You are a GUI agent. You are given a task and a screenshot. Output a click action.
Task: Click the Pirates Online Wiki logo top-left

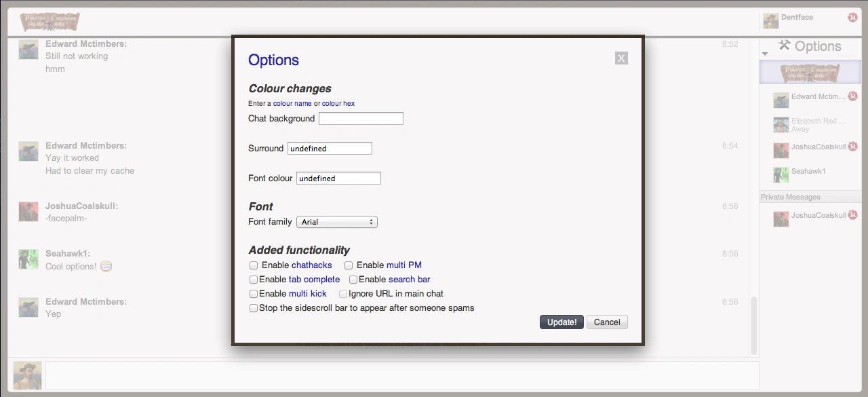[48, 21]
